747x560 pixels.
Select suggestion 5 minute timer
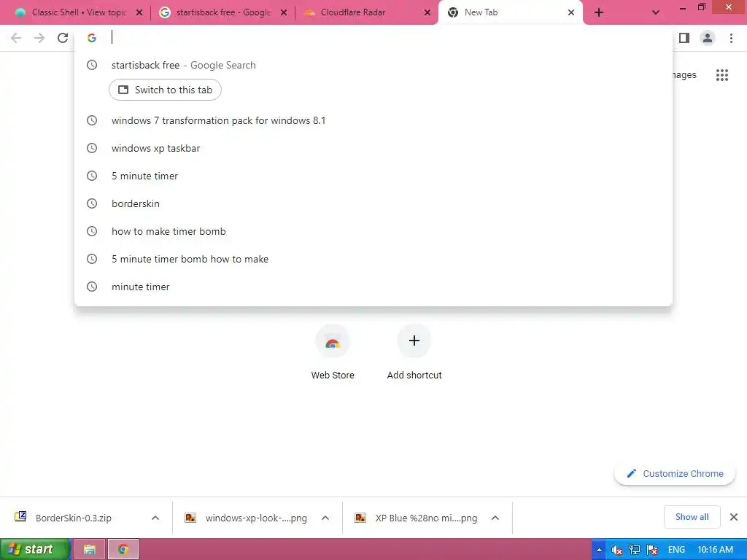coord(373,176)
